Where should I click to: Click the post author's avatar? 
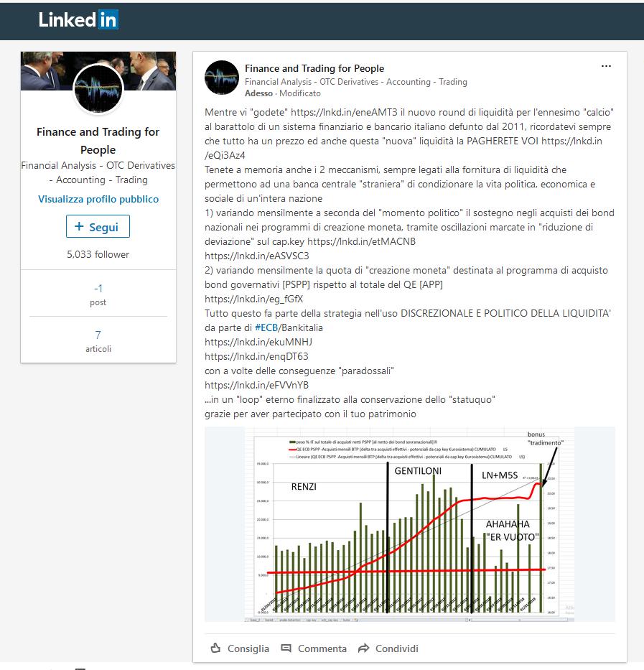click(x=222, y=78)
